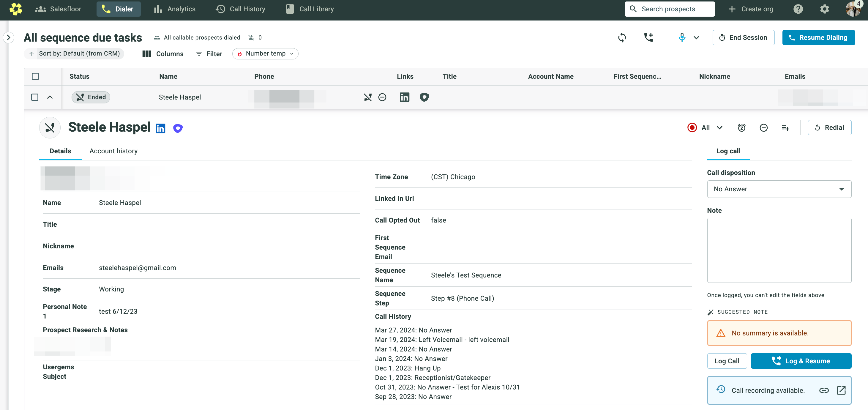
Task: Change Sort by Default (from CRM)
Action: [x=74, y=53]
